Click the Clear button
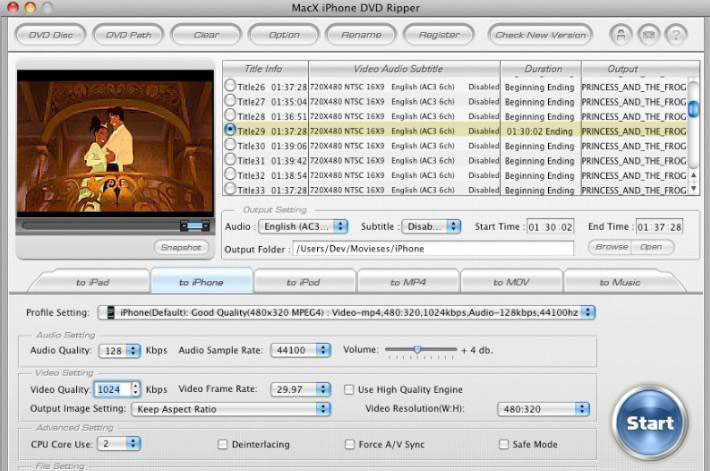 [206, 35]
